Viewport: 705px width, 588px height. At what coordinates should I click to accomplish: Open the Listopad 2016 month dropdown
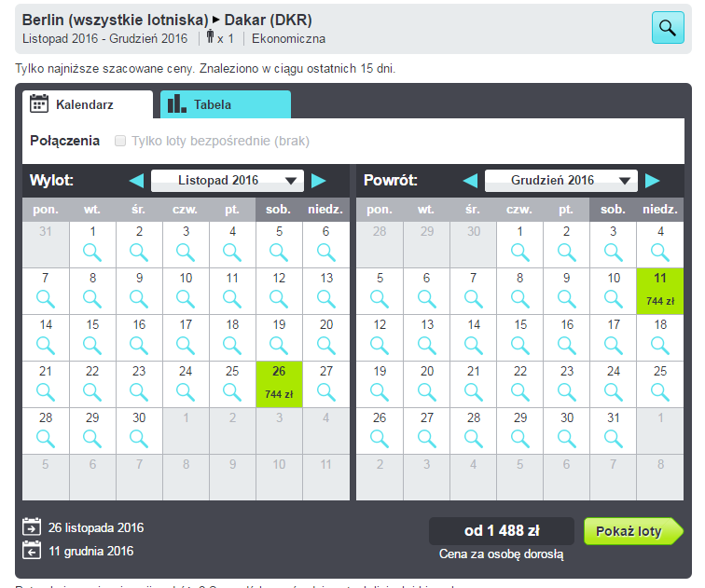(228, 181)
